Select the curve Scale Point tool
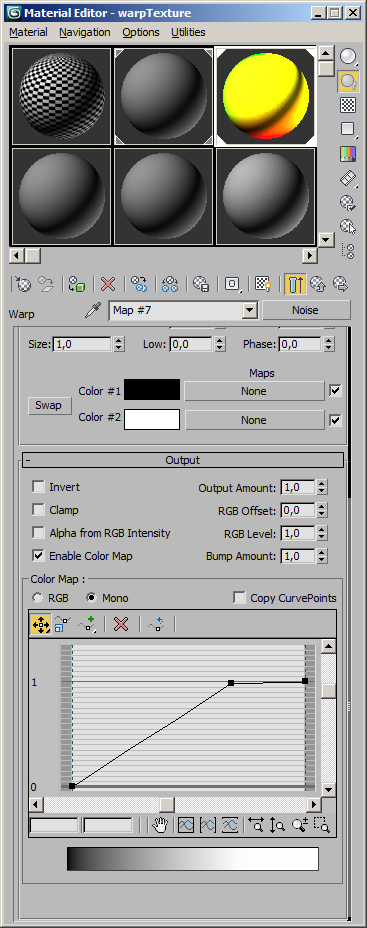This screenshot has height=928, width=367. point(62,624)
